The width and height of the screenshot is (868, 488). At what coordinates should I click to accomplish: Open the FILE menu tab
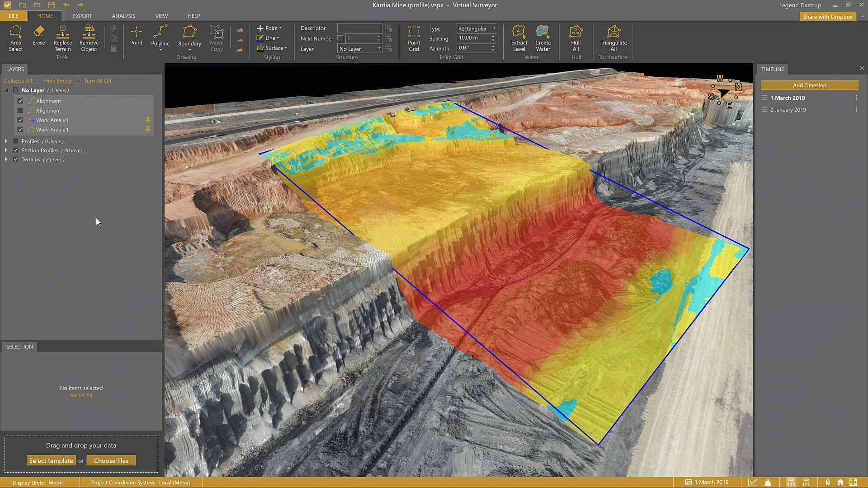[x=14, y=16]
